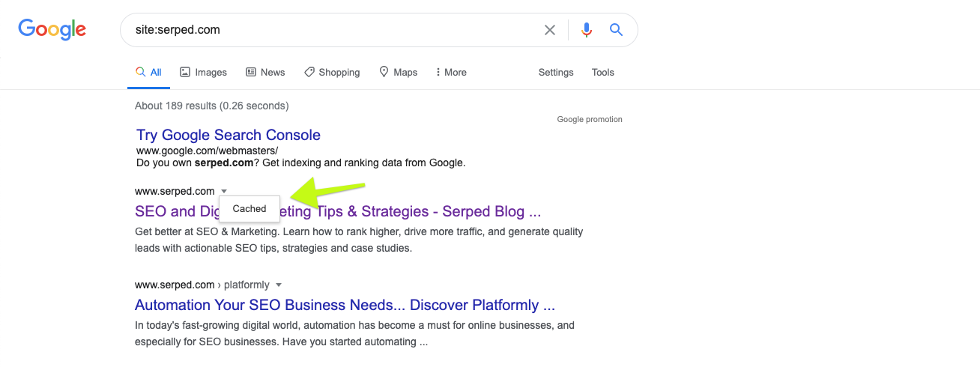Viewport: 980px width, 367px height.
Task: Click the About 189 results text
Action: (x=212, y=106)
